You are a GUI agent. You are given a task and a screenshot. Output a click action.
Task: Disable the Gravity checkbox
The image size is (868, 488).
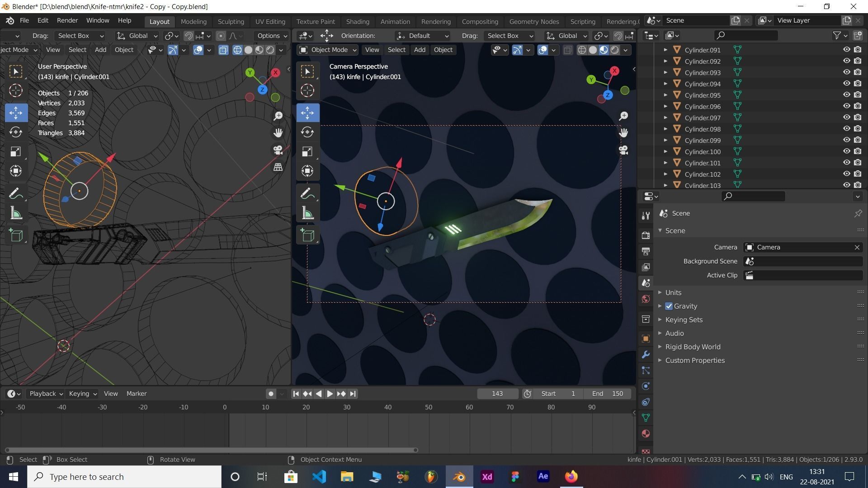pos(669,306)
